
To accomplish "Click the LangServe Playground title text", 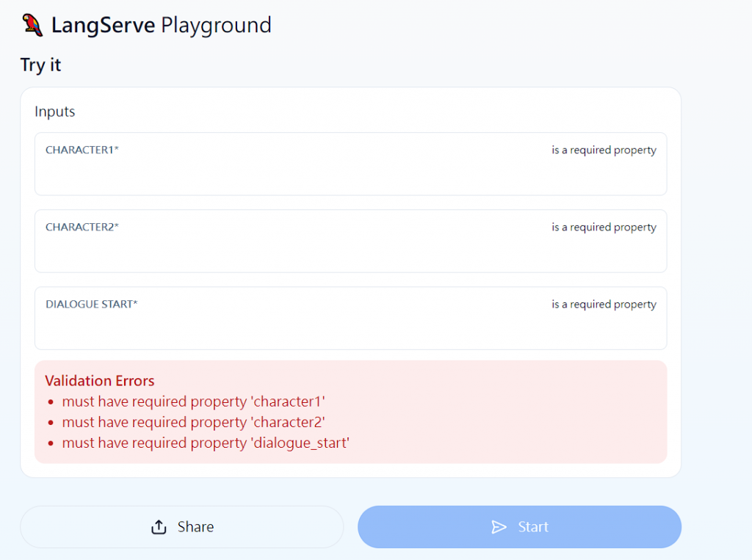I will [162, 26].
